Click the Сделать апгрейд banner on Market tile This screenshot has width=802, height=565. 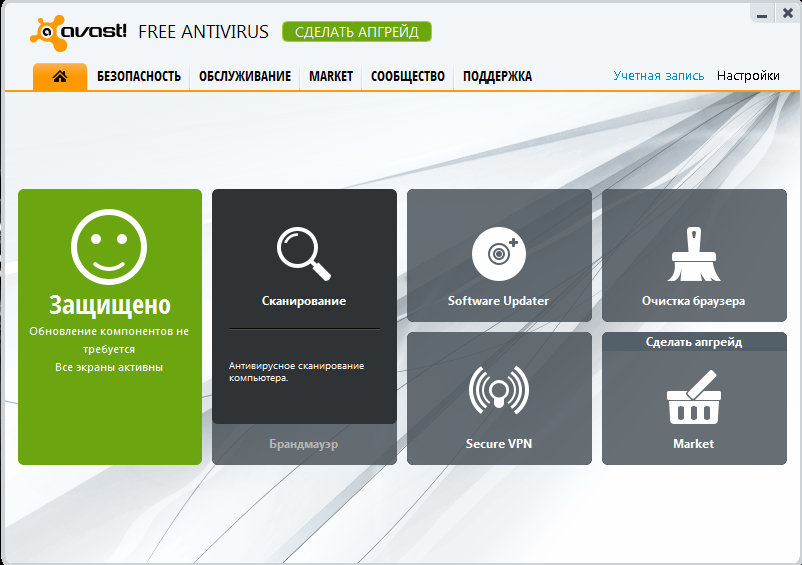[x=694, y=342]
